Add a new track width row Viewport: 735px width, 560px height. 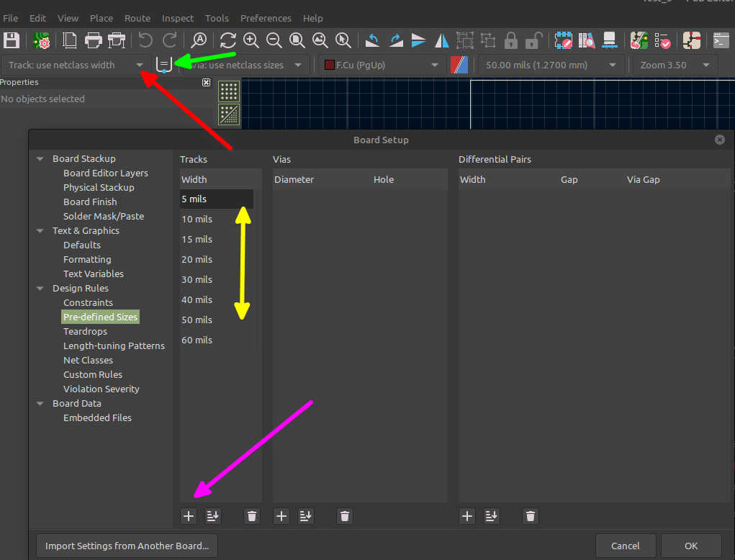pyautogui.click(x=189, y=516)
